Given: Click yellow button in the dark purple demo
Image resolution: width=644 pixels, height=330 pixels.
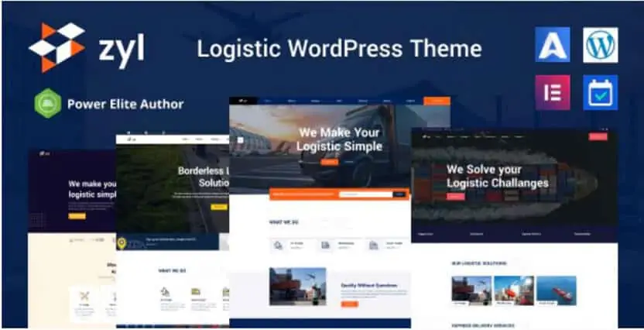Looking at the screenshot, I should (x=77, y=216).
